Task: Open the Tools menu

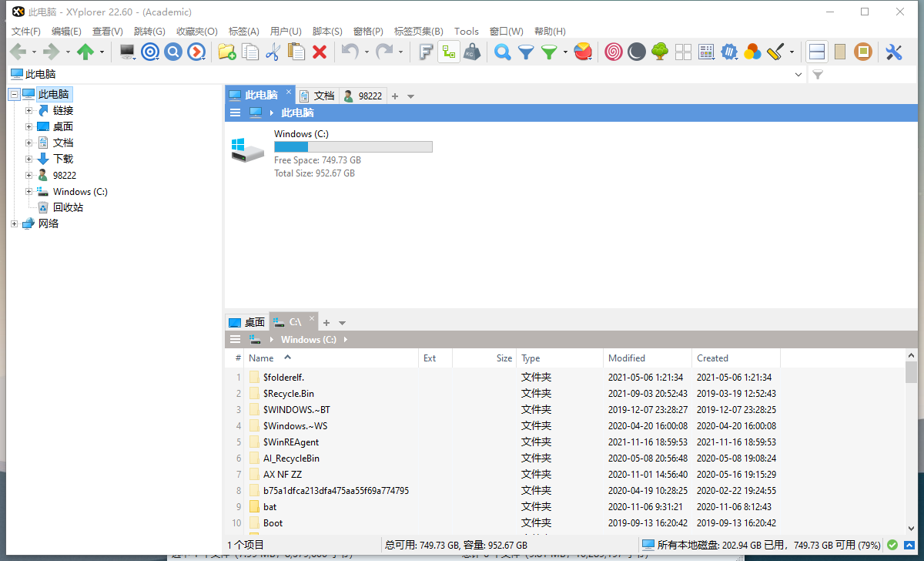Action: tap(467, 31)
